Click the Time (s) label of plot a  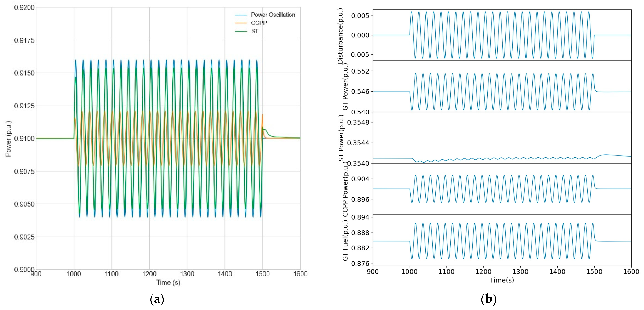[168, 283]
